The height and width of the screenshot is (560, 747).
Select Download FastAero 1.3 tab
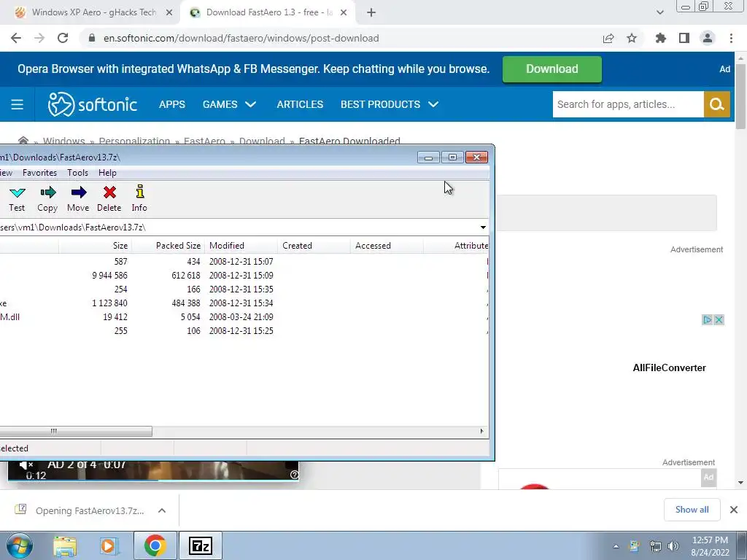(269, 12)
